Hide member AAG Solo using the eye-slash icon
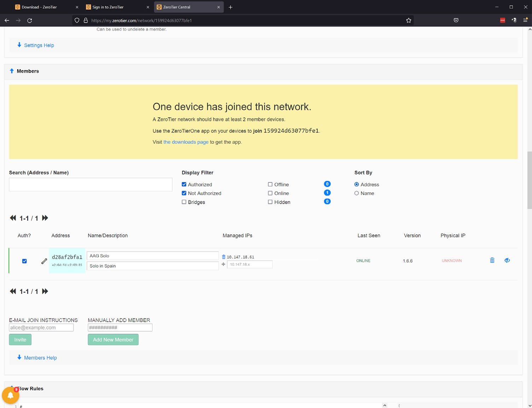This screenshot has height=408, width=532. pyautogui.click(x=507, y=260)
